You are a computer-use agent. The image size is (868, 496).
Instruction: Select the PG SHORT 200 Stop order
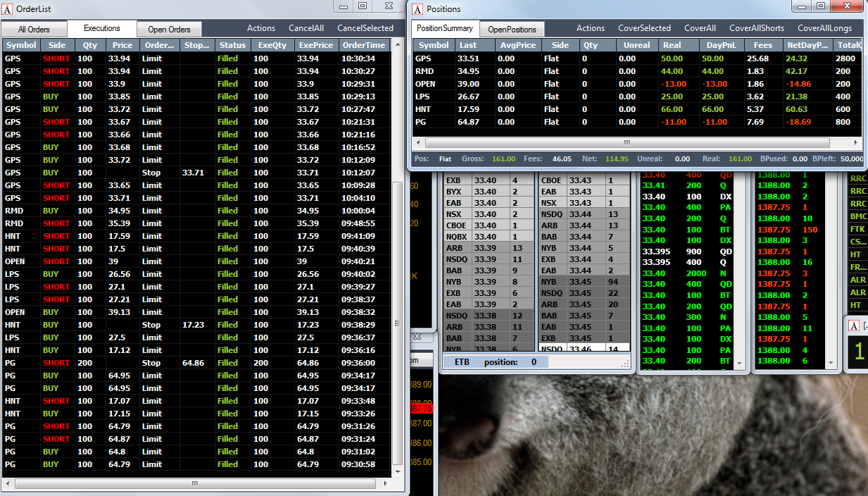pyautogui.click(x=196, y=363)
